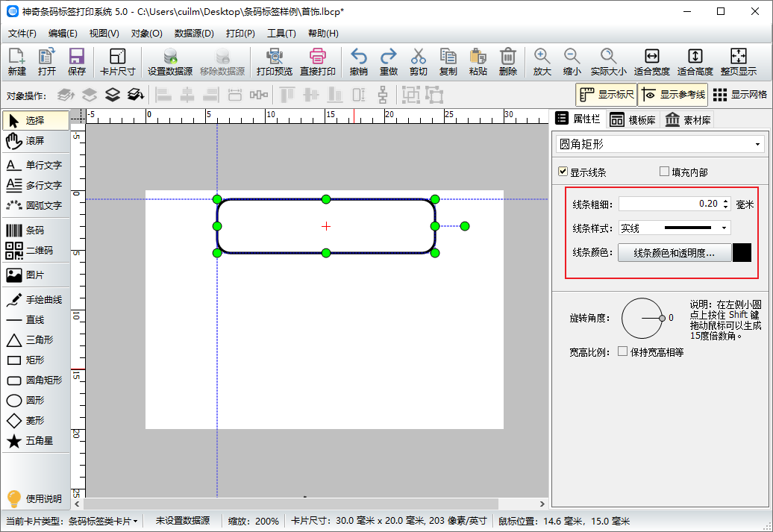Image resolution: width=773 pixels, height=532 pixels.
Task: Fit canvas using 适合高度 icon
Action: coord(695,62)
